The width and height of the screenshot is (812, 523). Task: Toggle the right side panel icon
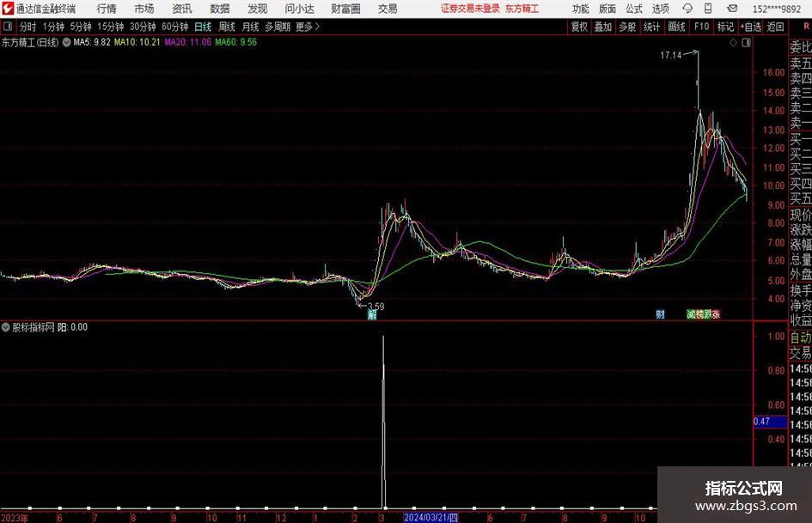(x=746, y=43)
